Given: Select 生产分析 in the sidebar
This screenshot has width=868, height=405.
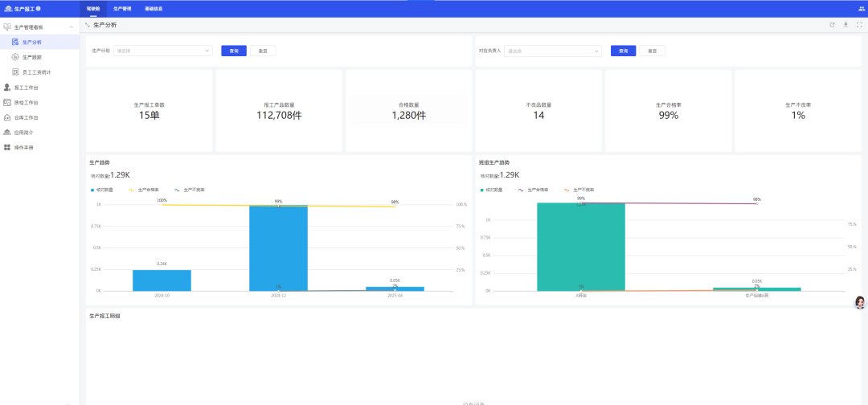Looking at the screenshot, I should [40, 42].
